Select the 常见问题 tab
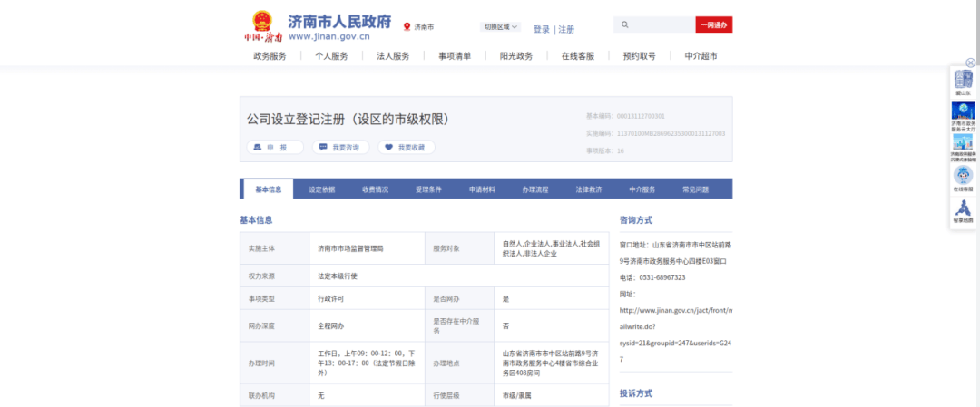This screenshot has height=407, width=980. [696, 189]
